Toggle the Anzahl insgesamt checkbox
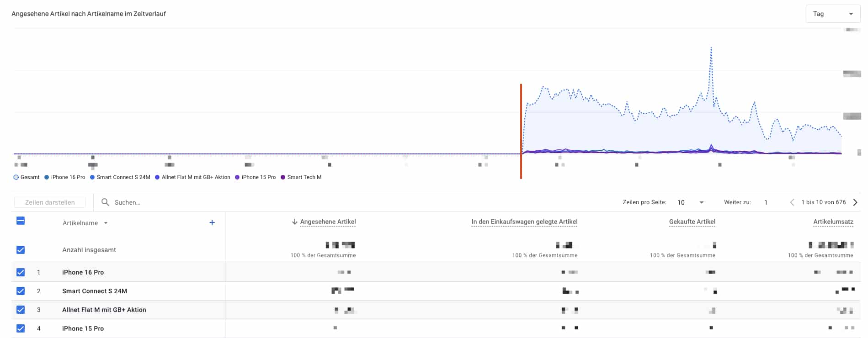Viewport: 868px width, 338px height. pos(21,250)
